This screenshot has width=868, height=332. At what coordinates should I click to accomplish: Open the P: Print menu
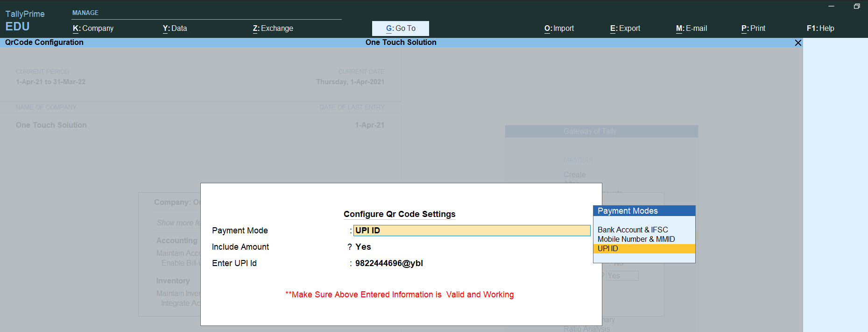click(x=753, y=29)
